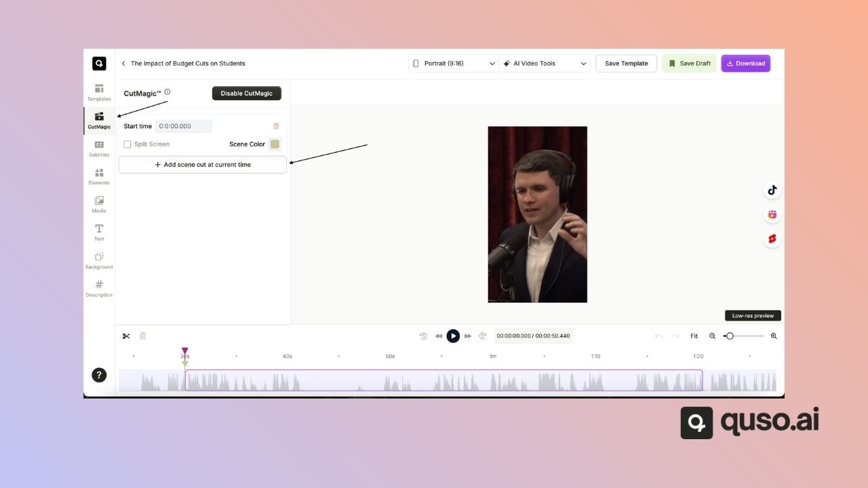Split the clip with the scissors tool

tap(126, 335)
